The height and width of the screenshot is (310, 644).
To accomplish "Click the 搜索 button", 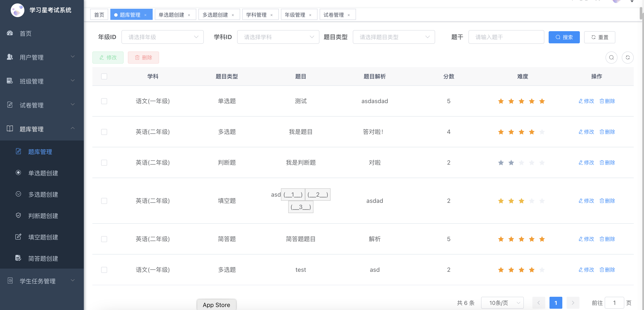I will [x=564, y=37].
